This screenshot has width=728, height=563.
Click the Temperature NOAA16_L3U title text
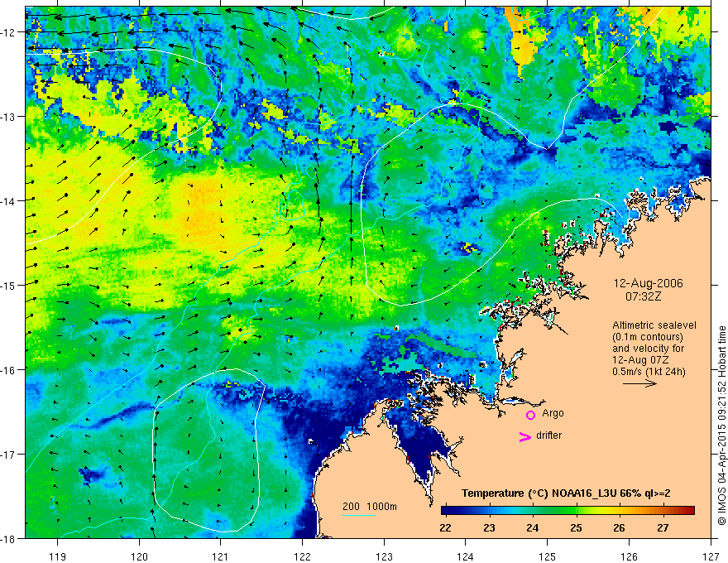pos(566,493)
